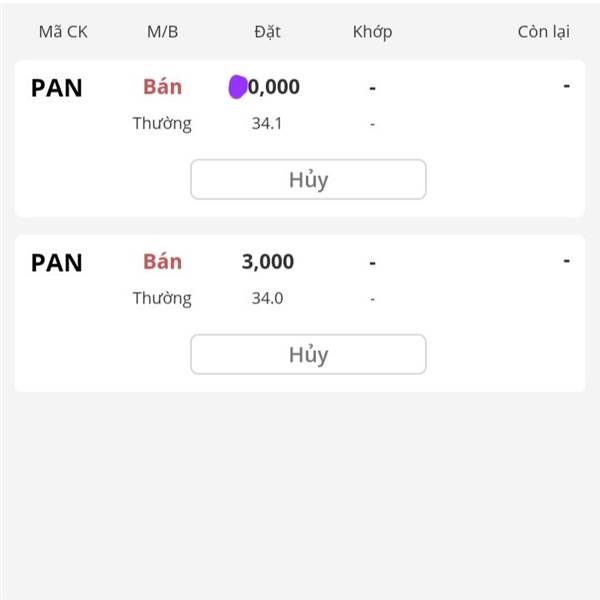Tap matched quantity dash in 3,000 order
Image resolution: width=600 pixels, height=600 pixels.
pos(372,263)
